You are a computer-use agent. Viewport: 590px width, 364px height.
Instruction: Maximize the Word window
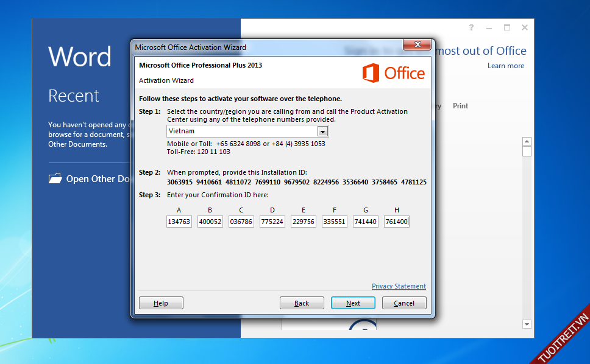pos(507,28)
